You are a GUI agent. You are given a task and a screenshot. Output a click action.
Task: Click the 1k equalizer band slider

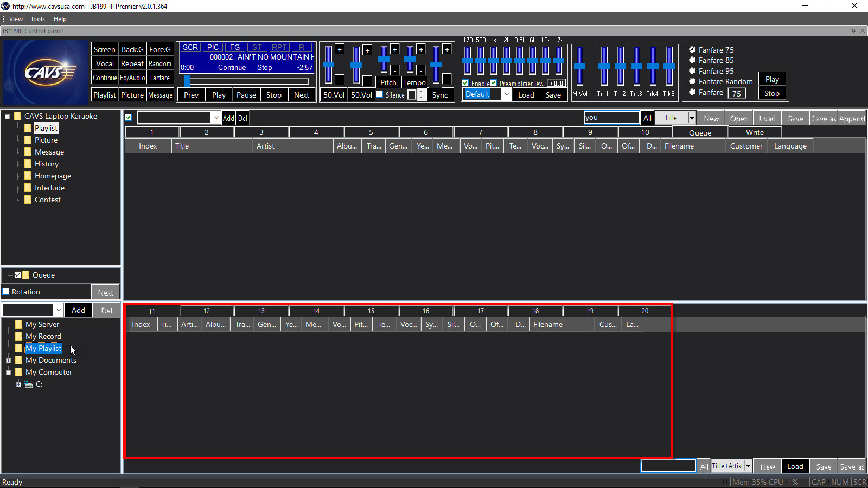(493, 60)
